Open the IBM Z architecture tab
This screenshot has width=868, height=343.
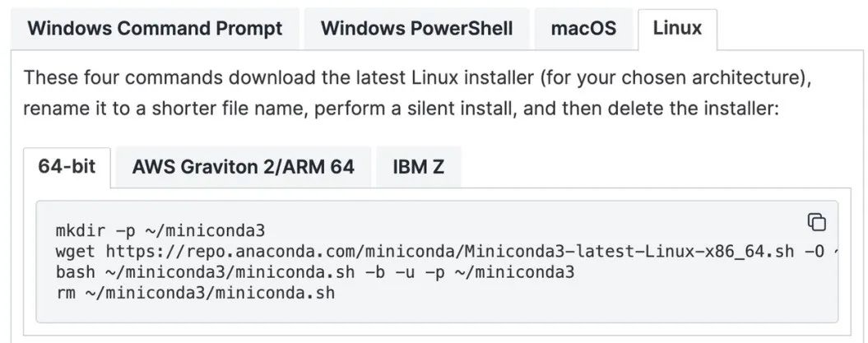[x=419, y=166]
